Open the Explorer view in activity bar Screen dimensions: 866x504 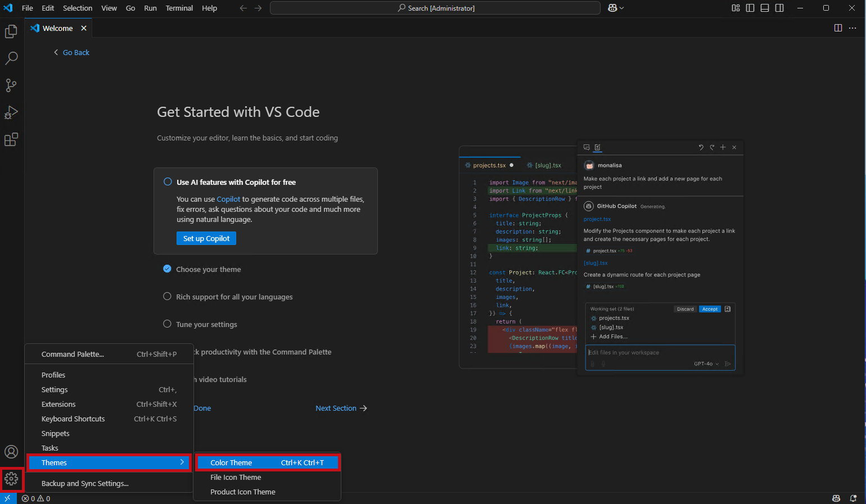tap(11, 31)
